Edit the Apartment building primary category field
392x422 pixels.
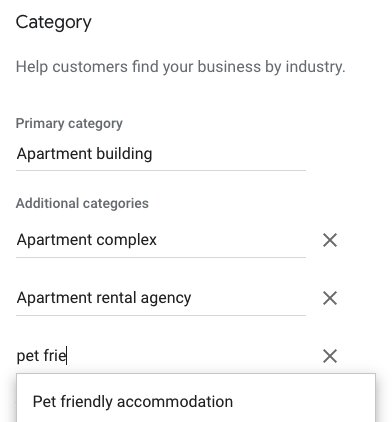[x=161, y=154]
